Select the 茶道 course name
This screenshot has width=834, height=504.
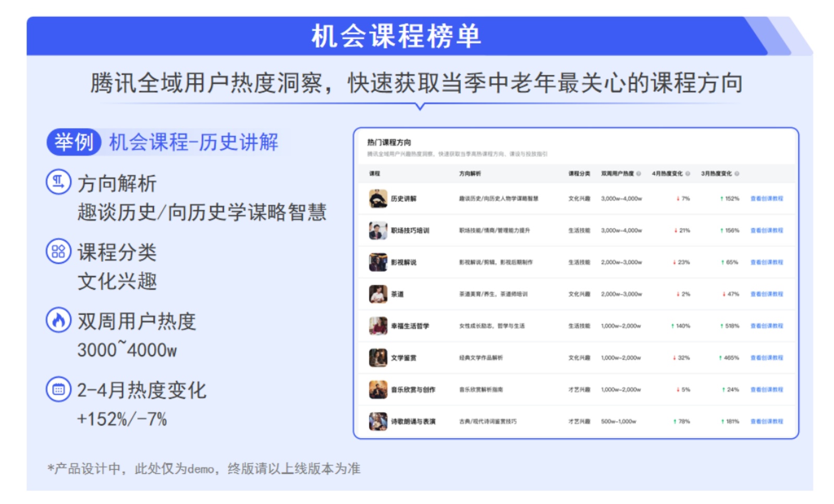click(397, 294)
